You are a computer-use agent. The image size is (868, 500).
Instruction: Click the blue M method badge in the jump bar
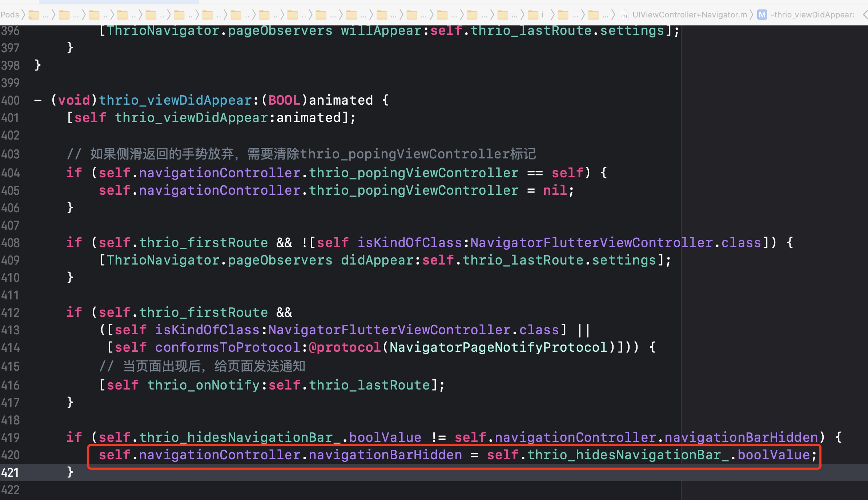coord(761,15)
